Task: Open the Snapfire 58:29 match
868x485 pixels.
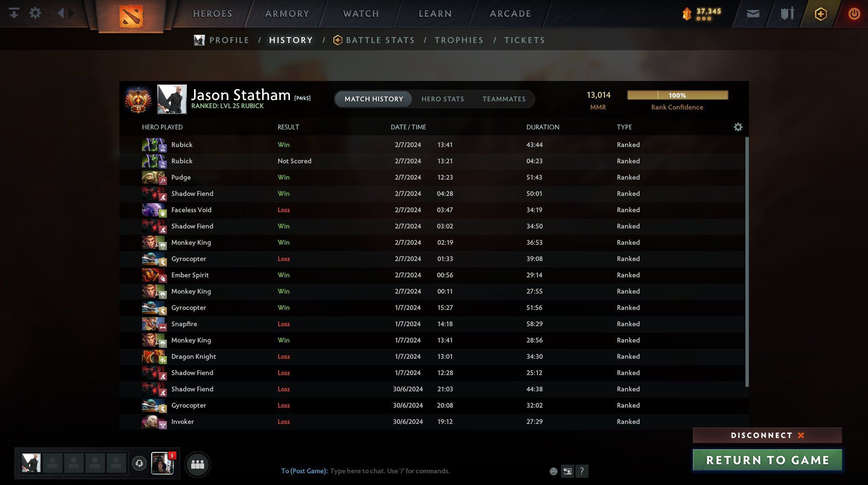Action: [x=432, y=324]
